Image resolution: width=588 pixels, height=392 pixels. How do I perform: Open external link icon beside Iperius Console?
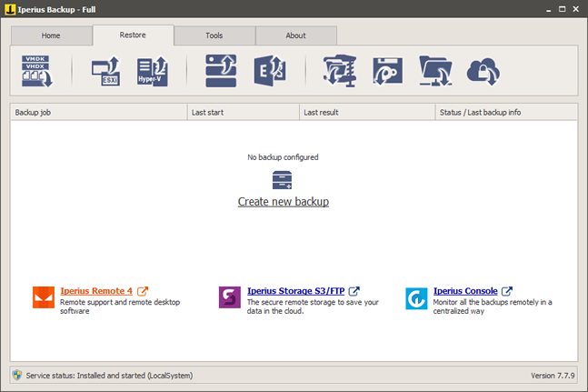click(506, 291)
